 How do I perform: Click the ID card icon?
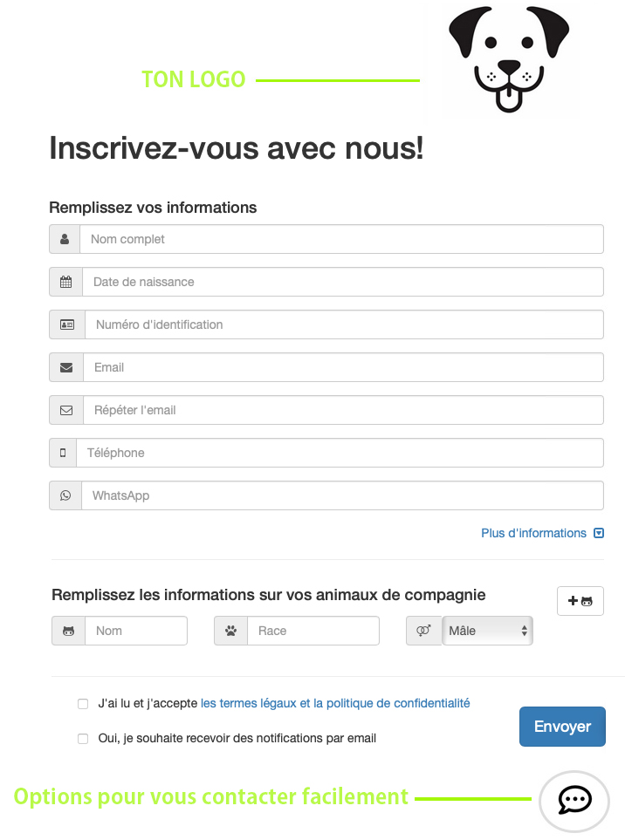tap(67, 324)
